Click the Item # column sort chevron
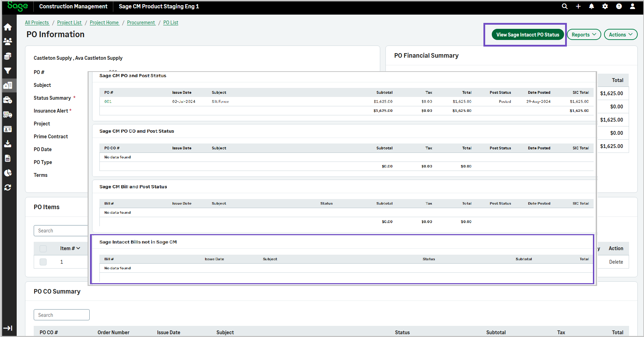 click(x=78, y=248)
